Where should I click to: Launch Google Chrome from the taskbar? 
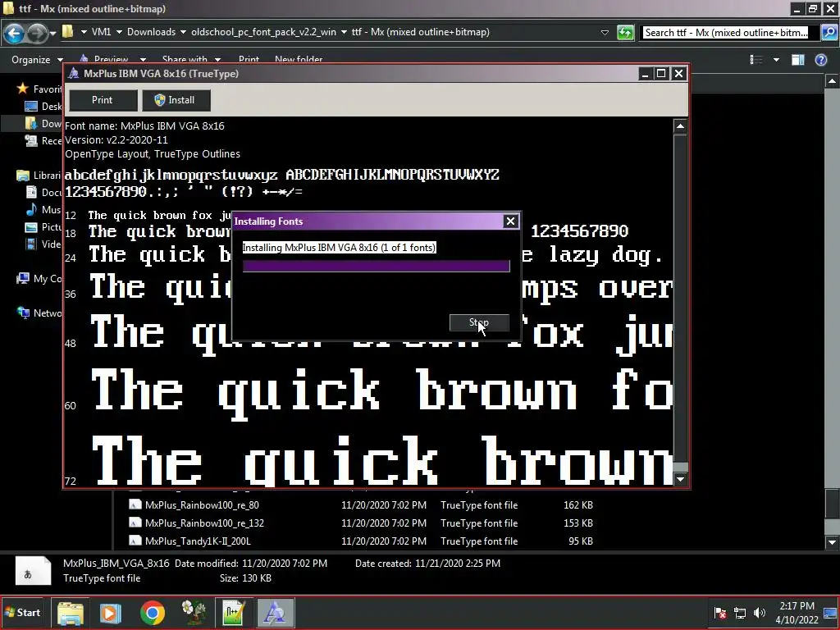(x=152, y=613)
